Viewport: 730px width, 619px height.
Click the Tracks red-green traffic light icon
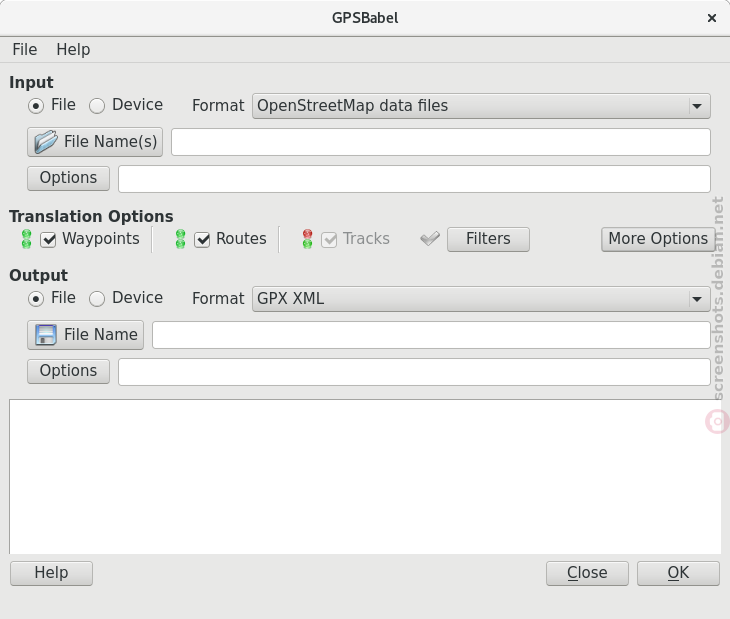[x=307, y=239]
